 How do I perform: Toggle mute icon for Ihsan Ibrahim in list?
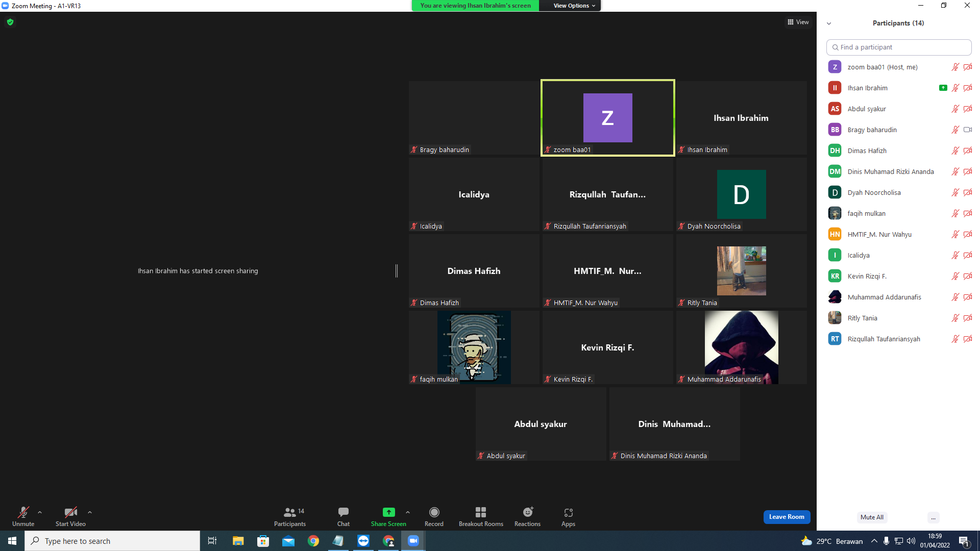tap(955, 88)
